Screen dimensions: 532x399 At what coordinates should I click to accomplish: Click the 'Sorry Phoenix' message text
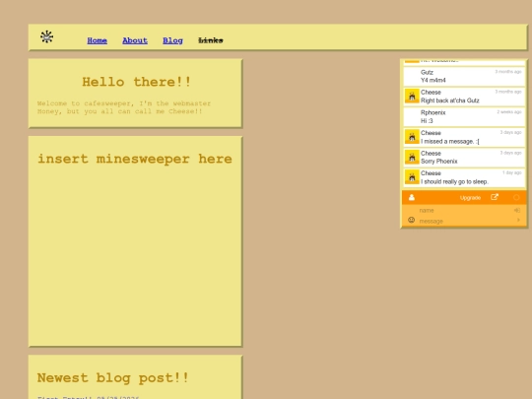439,162
